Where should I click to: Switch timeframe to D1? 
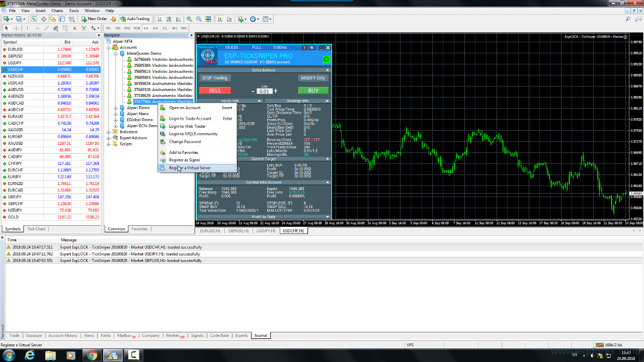165,28
